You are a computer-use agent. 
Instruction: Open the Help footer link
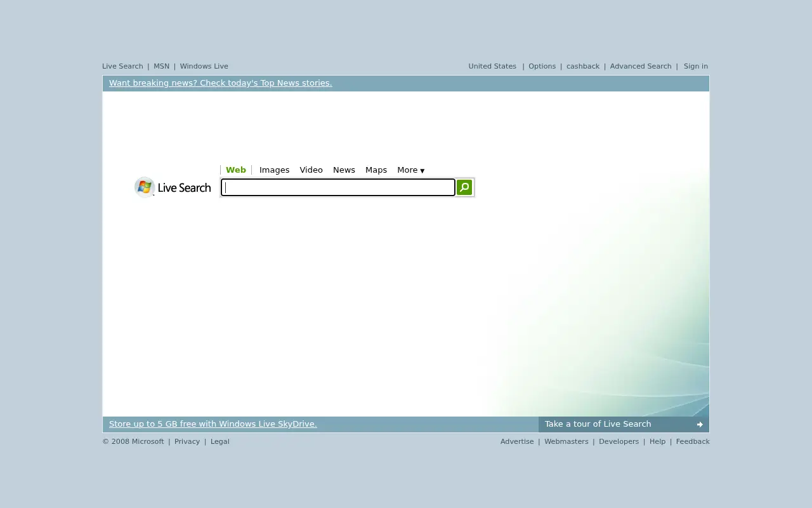click(x=657, y=441)
